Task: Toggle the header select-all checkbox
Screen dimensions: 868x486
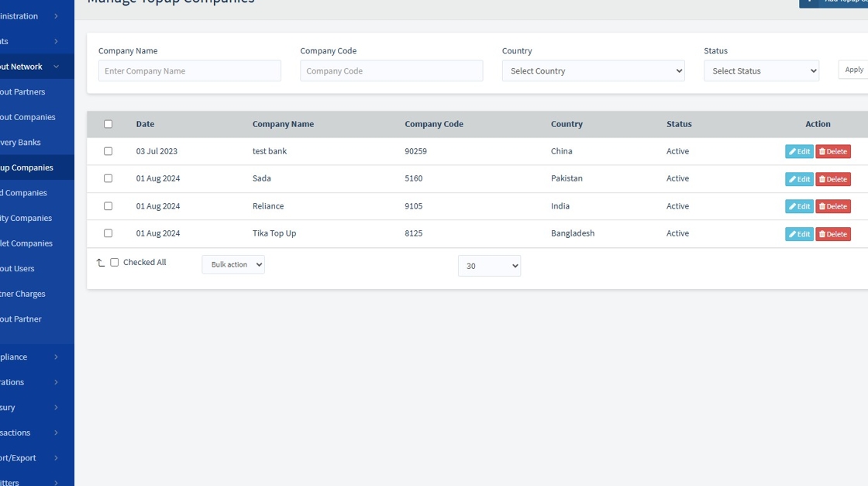Action: click(108, 124)
